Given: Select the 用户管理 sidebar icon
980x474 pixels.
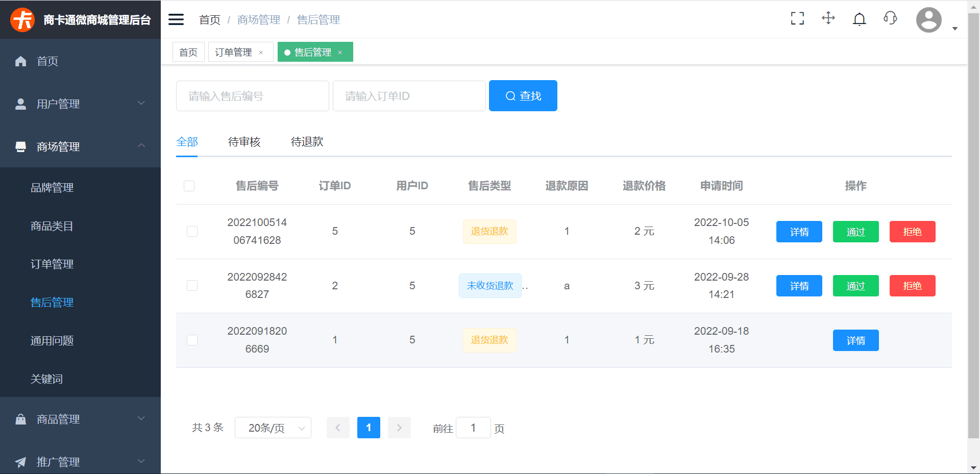Looking at the screenshot, I should pos(20,104).
